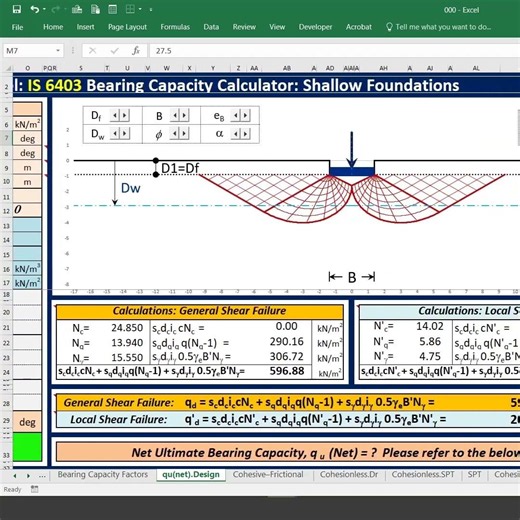Open the Borders dropdown arrow
The image size is (520, 520).
tap(140, 9)
